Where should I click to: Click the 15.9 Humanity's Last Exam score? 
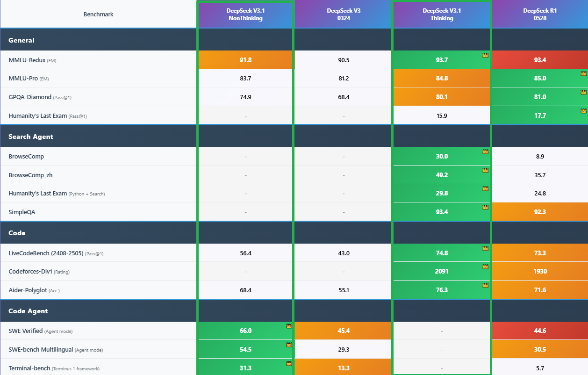442,115
